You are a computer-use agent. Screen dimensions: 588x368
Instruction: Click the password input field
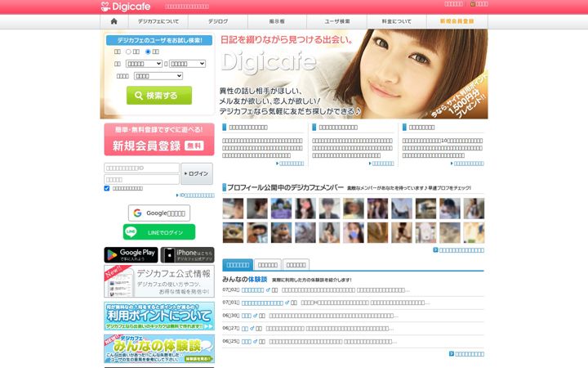click(142, 179)
